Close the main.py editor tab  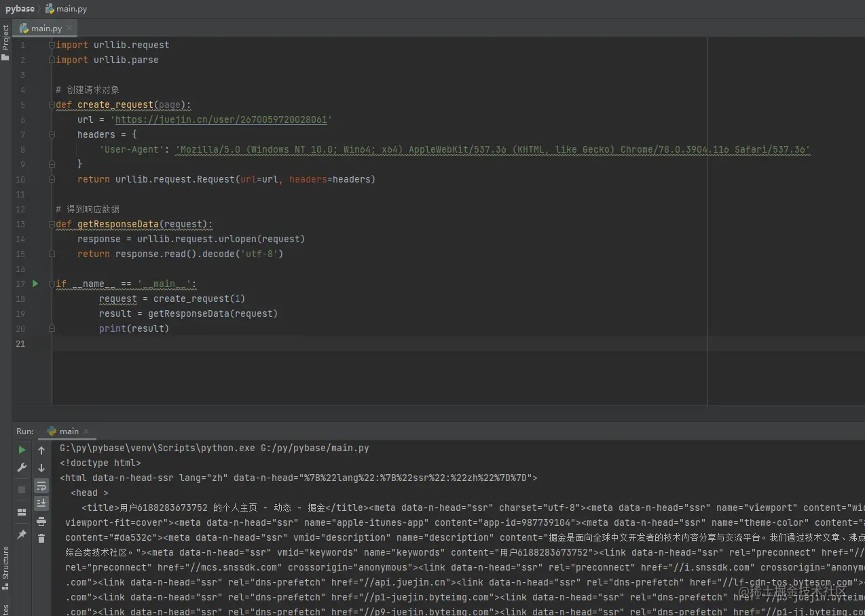[69, 28]
